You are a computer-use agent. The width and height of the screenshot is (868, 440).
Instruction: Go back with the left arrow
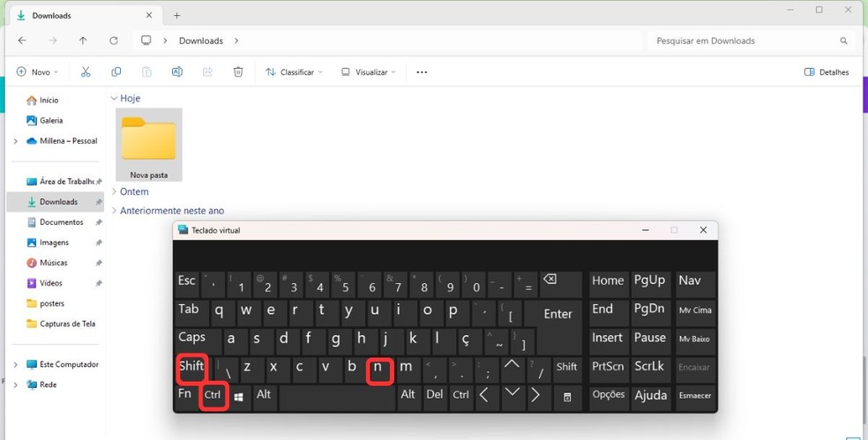coord(22,41)
